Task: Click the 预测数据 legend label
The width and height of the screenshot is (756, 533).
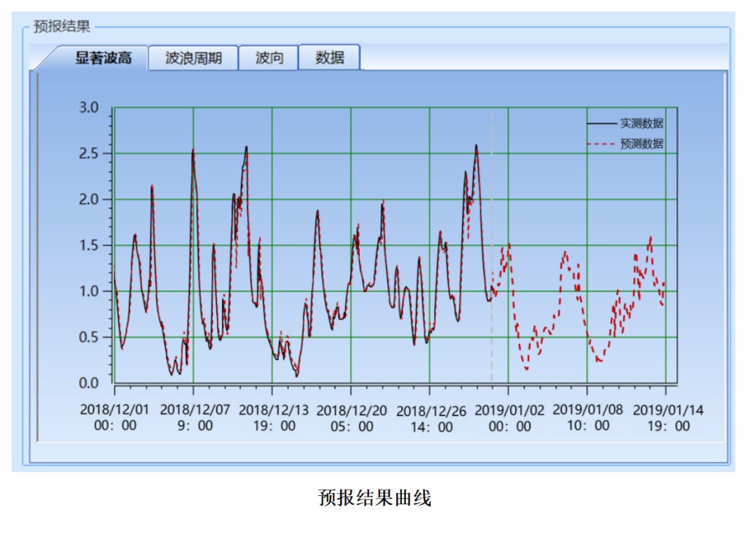Action: 641,144
